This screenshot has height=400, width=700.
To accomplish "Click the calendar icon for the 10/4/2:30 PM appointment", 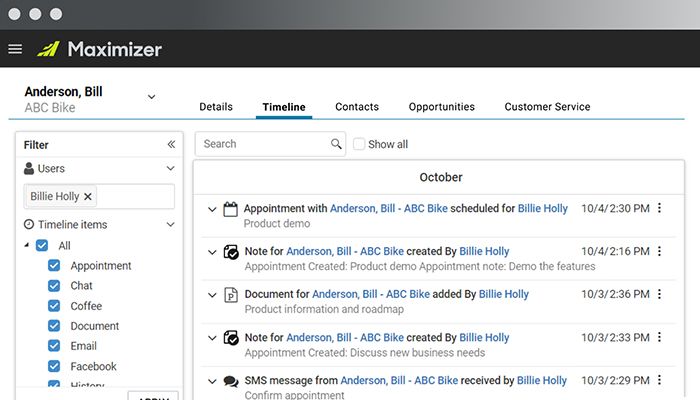I will pyautogui.click(x=230, y=209).
